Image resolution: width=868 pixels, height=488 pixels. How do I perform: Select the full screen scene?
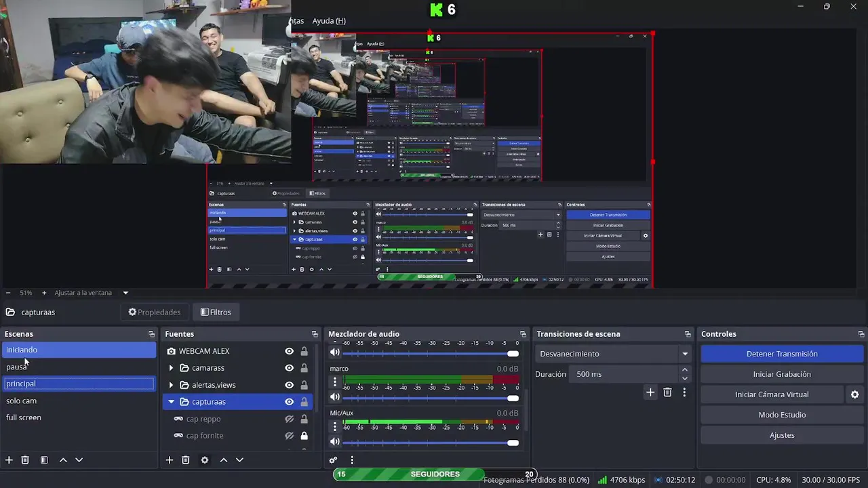[79, 418]
